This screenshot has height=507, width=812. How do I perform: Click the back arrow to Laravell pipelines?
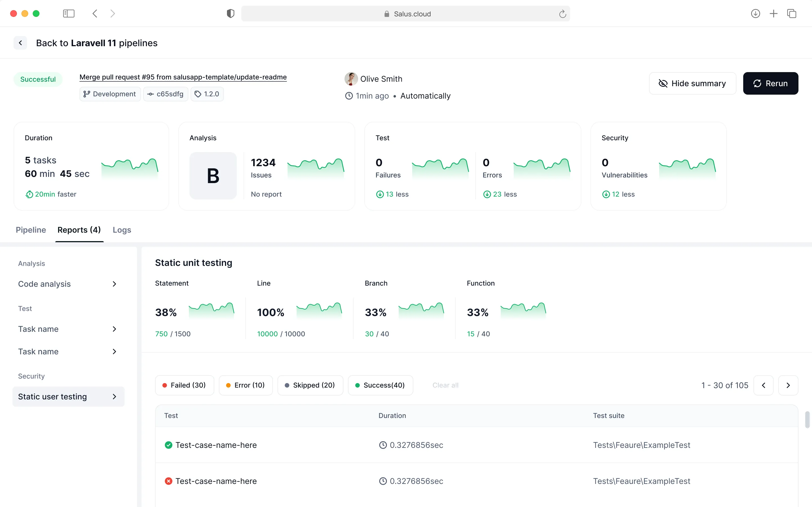point(21,43)
